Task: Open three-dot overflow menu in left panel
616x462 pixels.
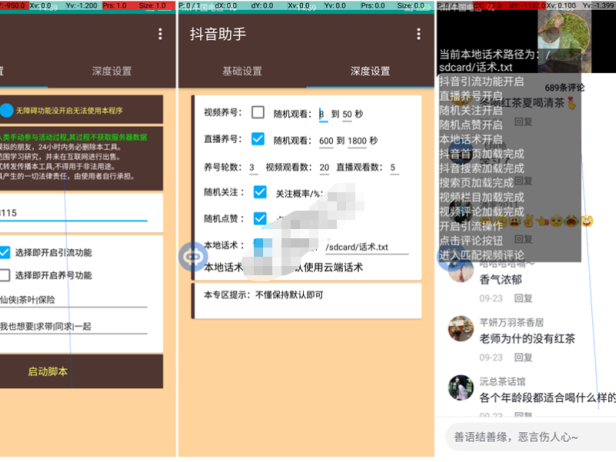Action: click(160, 34)
